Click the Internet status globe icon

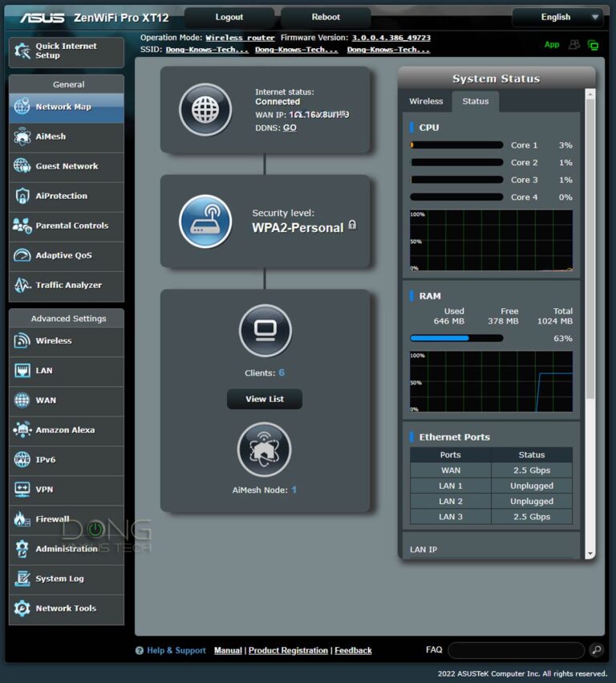[x=205, y=109]
